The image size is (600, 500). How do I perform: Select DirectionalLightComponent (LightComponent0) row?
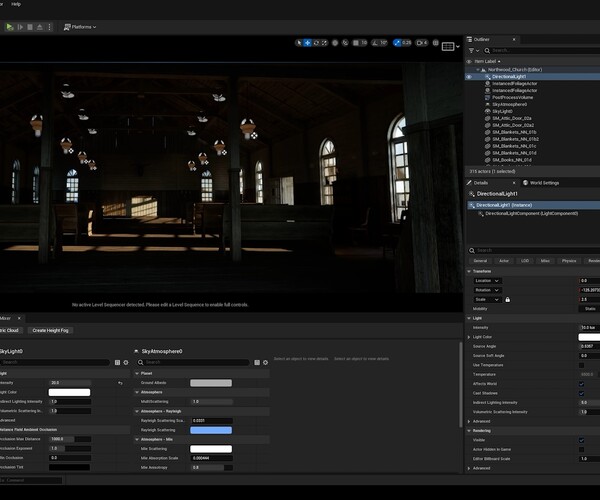[532, 213]
